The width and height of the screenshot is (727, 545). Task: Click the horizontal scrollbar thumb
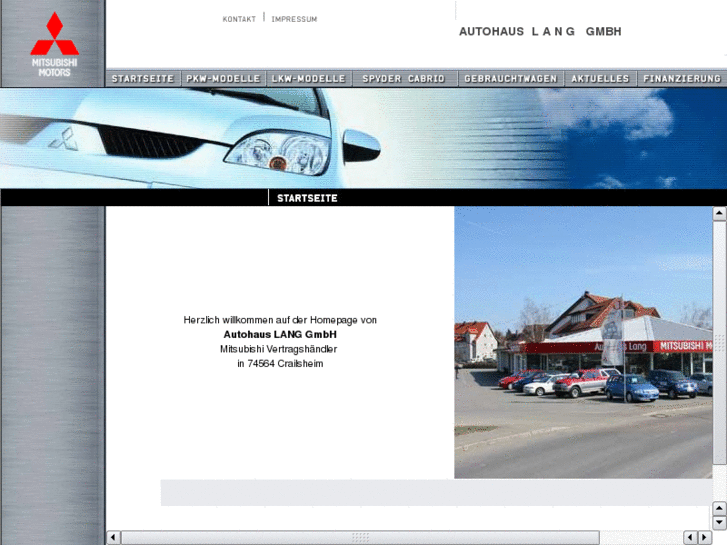click(360, 538)
